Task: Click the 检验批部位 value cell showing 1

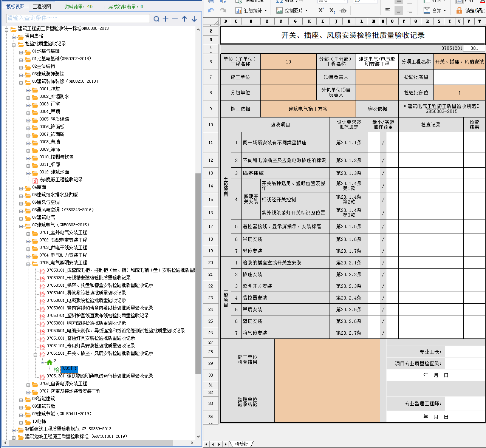Action: tap(459, 93)
